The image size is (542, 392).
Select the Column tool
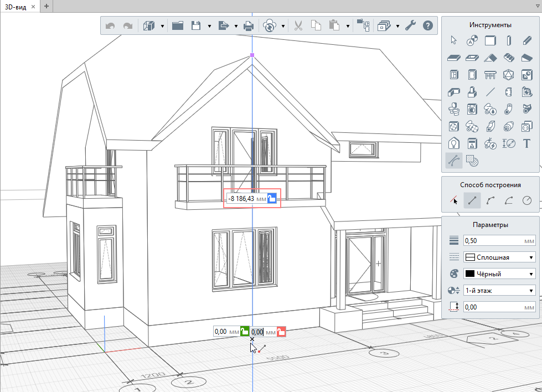pyautogui.click(x=509, y=40)
